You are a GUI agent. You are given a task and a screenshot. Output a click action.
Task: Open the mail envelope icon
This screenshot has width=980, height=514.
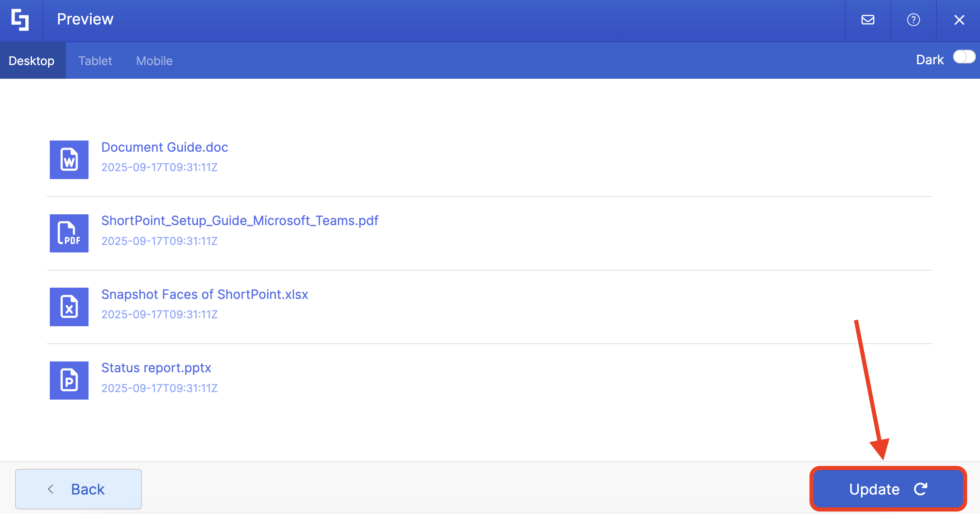[x=868, y=20]
